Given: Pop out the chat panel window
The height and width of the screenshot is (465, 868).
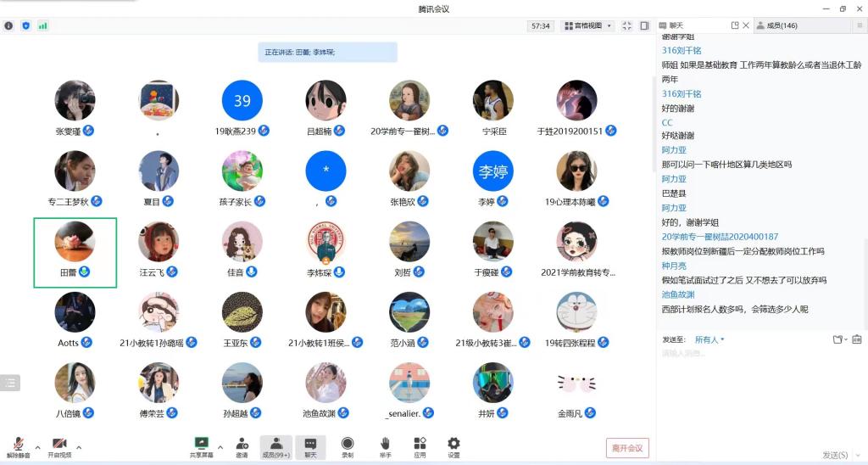Looking at the screenshot, I should [x=735, y=25].
